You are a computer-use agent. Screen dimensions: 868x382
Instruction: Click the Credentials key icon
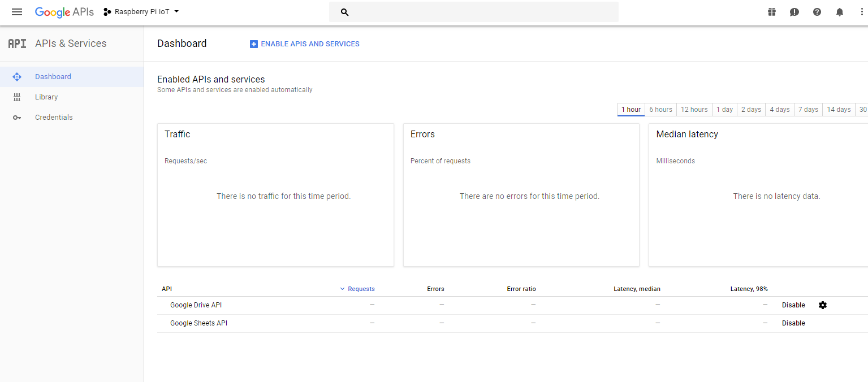coord(17,118)
